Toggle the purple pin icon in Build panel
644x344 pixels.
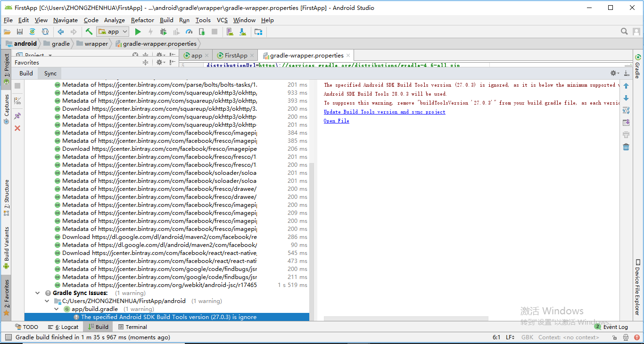17,115
